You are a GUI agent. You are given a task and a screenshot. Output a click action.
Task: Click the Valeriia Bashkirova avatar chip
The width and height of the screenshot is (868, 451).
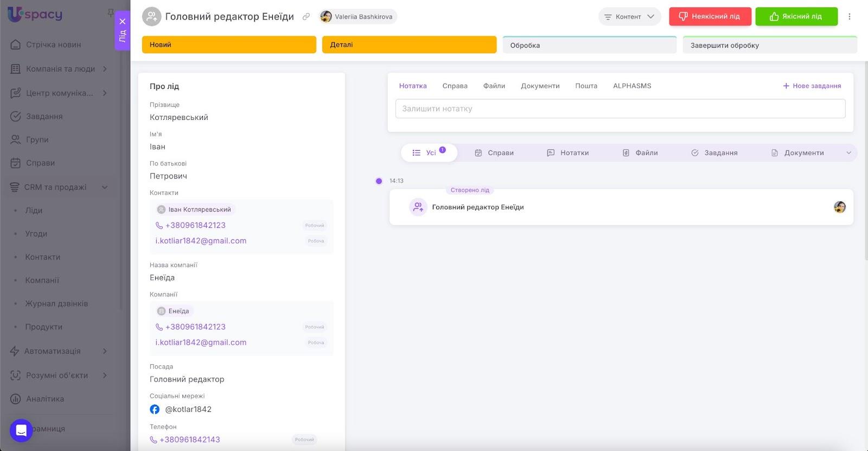(358, 17)
